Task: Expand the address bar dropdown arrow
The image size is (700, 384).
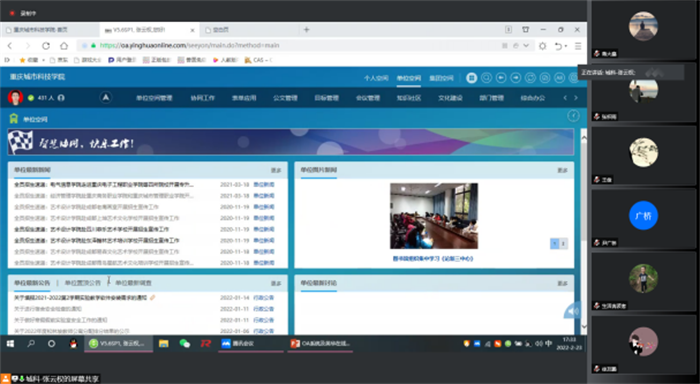Action: 526,46
